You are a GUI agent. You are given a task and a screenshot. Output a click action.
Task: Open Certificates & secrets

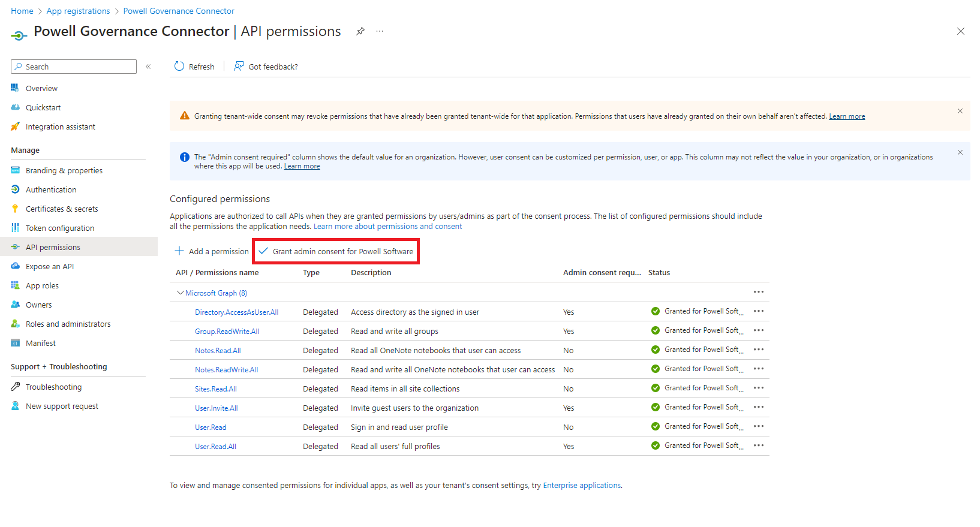point(62,209)
